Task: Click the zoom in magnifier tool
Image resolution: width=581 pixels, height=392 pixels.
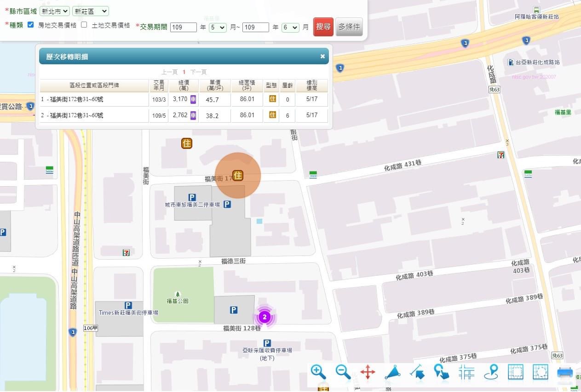Action: (318, 372)
